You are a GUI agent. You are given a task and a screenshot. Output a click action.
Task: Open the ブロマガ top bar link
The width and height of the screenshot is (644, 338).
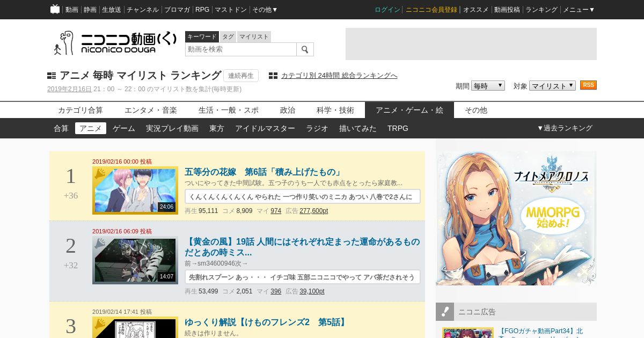click(x=177, y=10)
